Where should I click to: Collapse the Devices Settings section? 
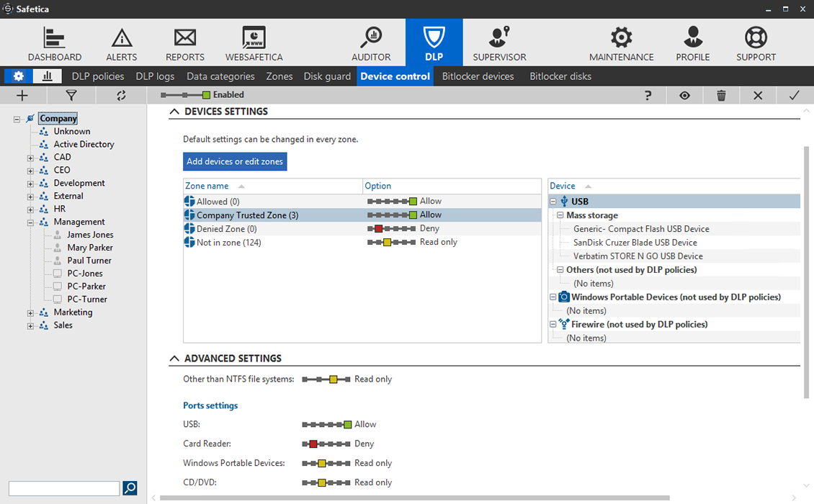[174, 112]
